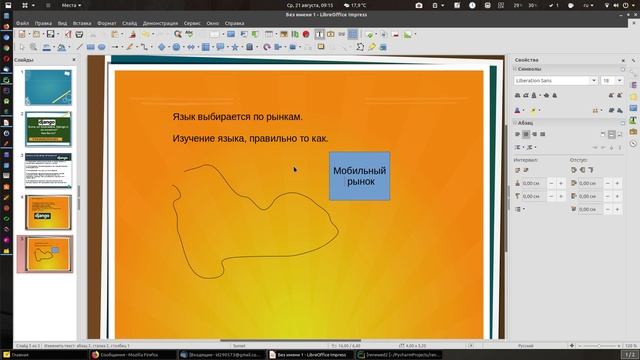The height and width of the screenshot is (360, 640).
Task: Click Русский language in status bar
Action: click(525, 346)
